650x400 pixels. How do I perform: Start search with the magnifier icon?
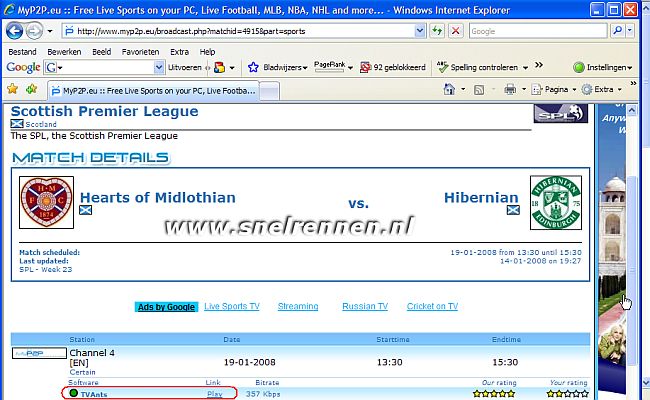618,31
